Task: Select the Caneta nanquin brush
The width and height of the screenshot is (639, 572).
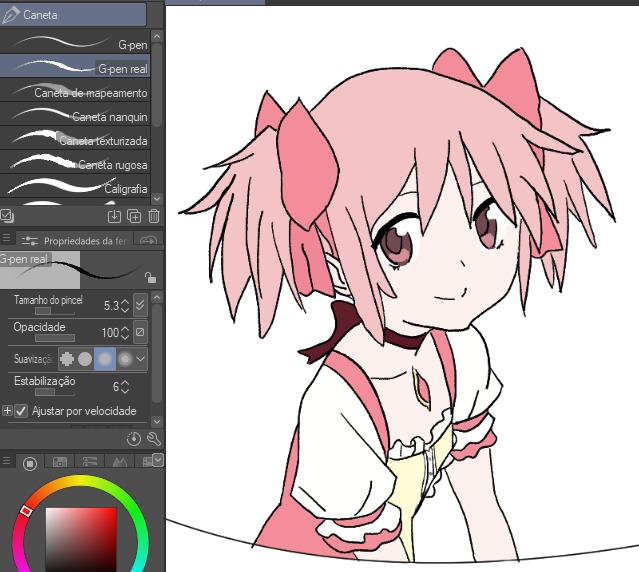Action: [x=75, y=114]
